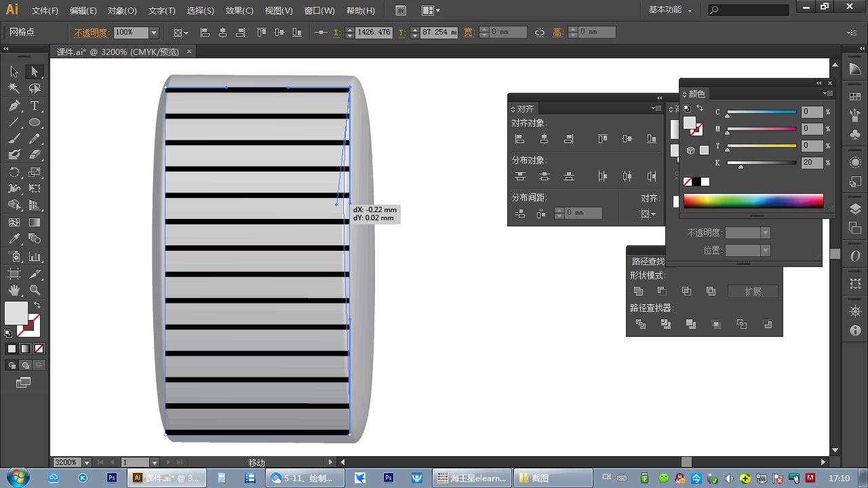Toggle the screen mode button

point(24,383)
